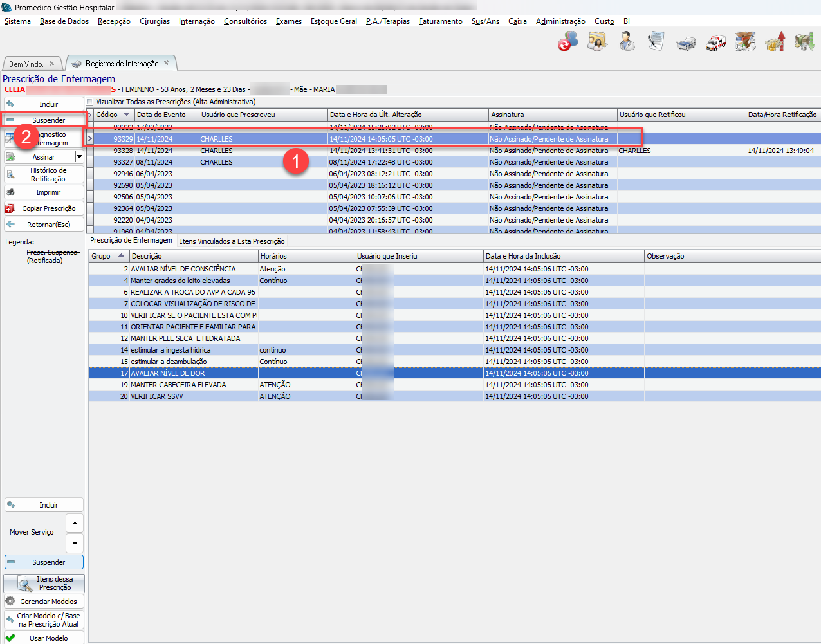Open the ambulance icon in the toolbar
The height and width of the screenshot is (644, 821).
click(x=715, y=42)
